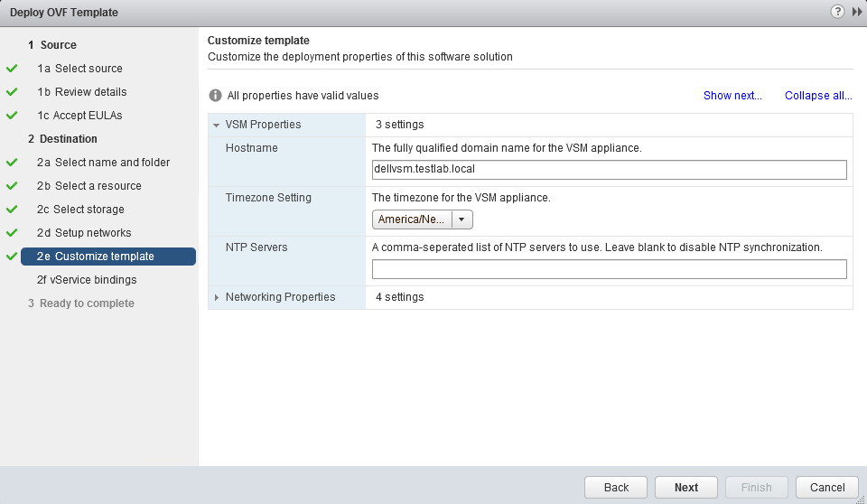Open step 2f vService bindings
This screenshot has height=504, width=867.
87,280
